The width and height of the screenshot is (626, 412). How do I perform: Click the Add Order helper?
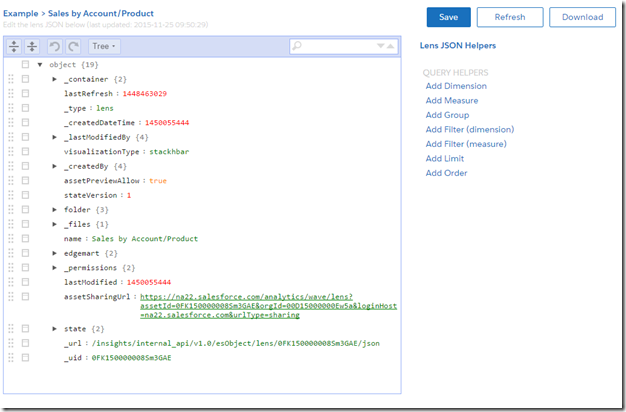coord(446,173)
